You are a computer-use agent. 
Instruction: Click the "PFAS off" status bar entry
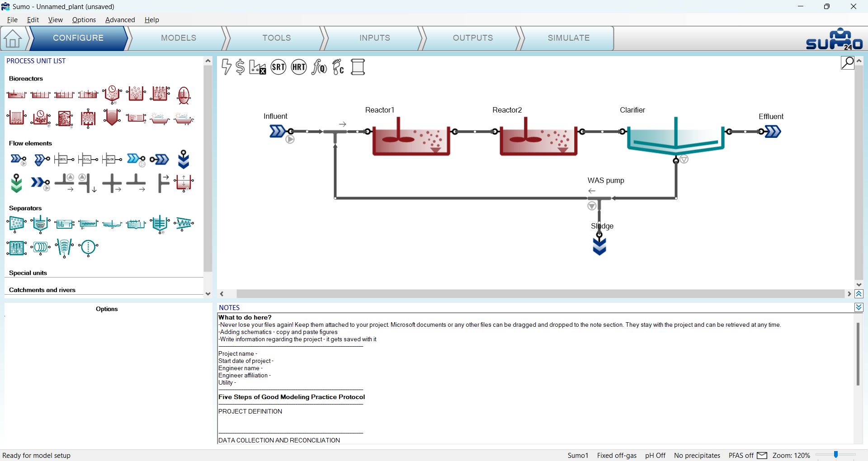741,456
